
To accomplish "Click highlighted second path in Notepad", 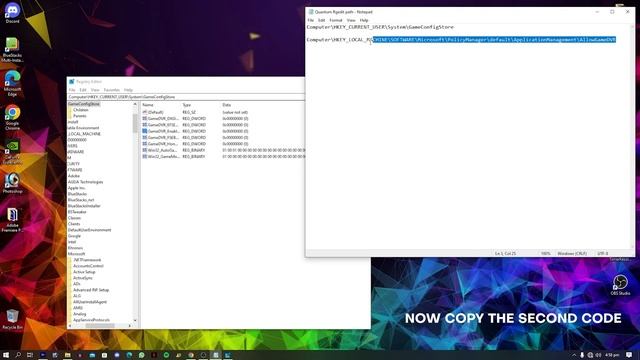I will pyautogui.click(x=494, y=40).
